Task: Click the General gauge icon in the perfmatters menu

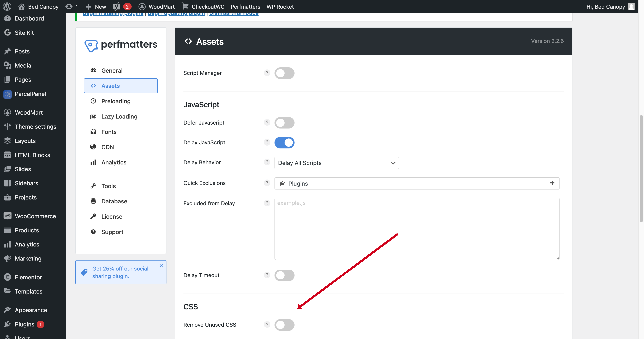Action: 93,70
